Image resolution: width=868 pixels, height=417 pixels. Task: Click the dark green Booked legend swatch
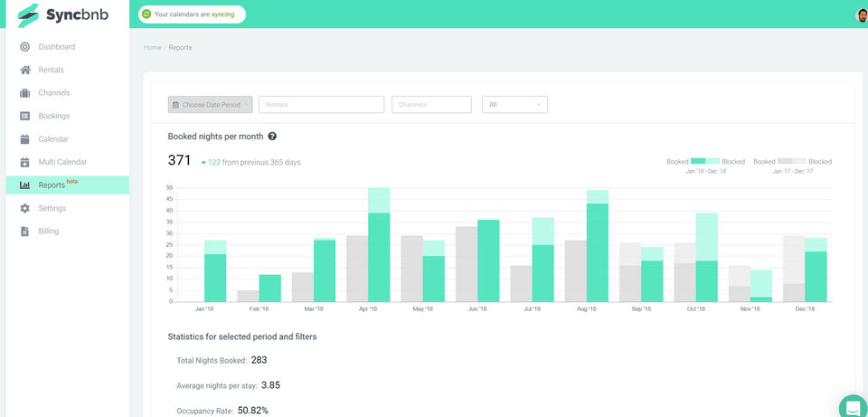(697, 162)
